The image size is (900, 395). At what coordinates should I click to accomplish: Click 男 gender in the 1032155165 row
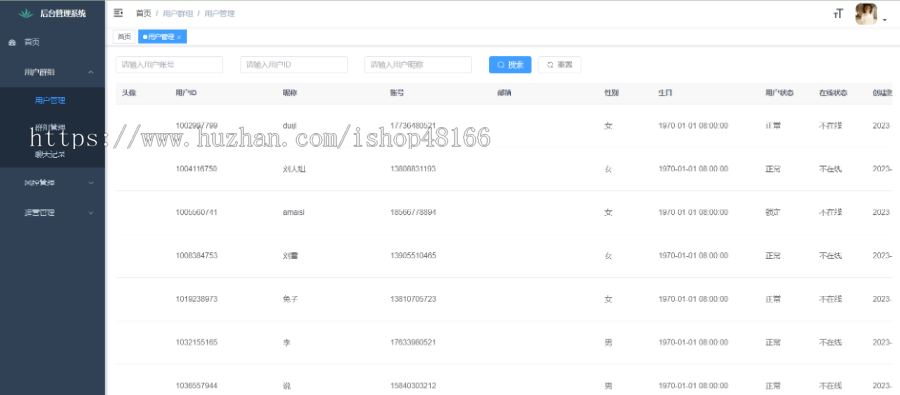608,342
